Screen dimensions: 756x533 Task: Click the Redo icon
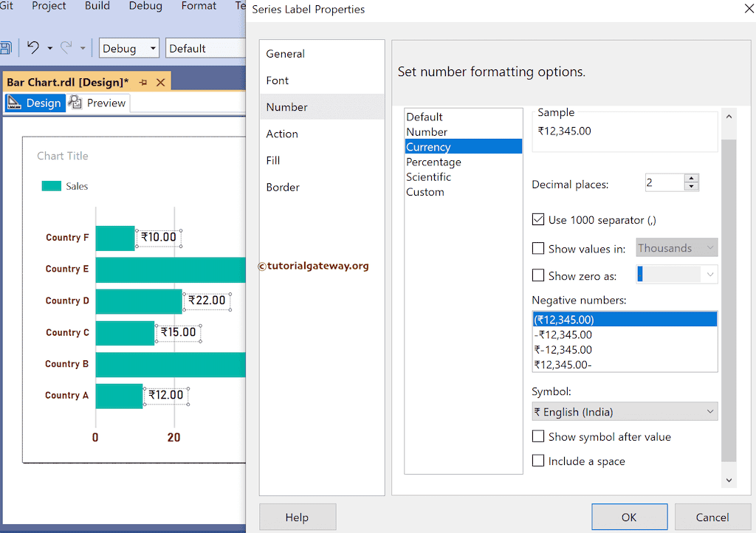pos(66,47)
